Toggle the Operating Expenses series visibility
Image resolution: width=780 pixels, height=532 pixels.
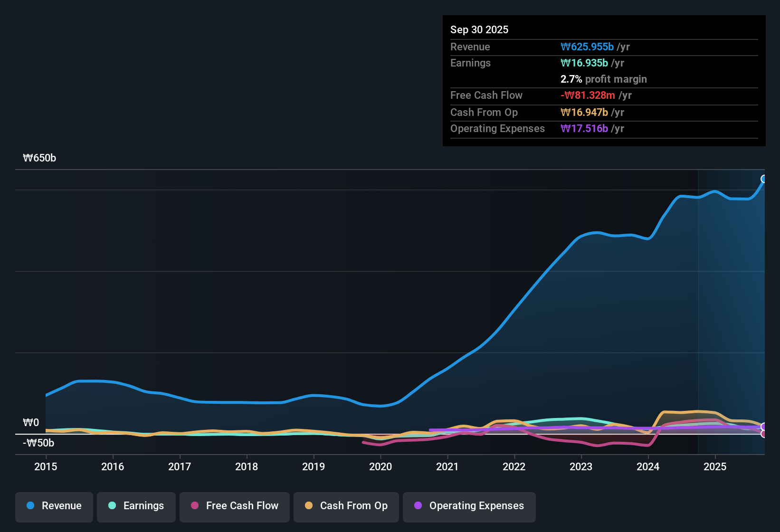click(x=469, y=506)
